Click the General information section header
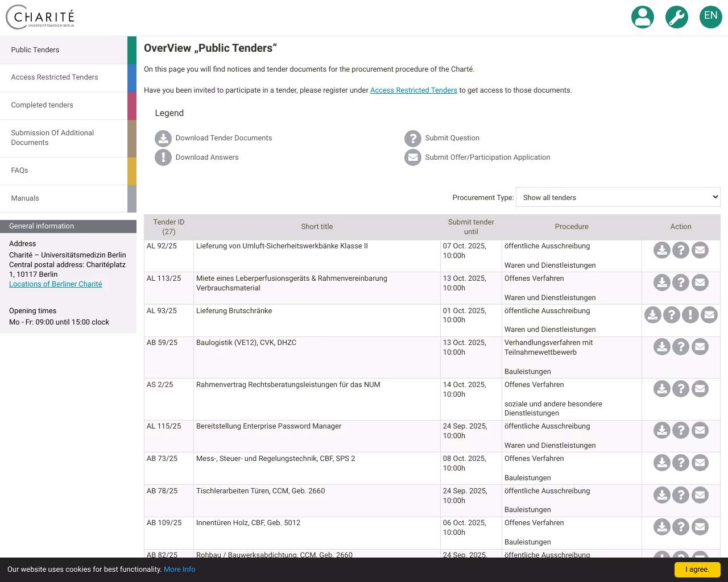The height and width of the screenshot is (582, 728). pyautogui.click(x=68, y=226)
